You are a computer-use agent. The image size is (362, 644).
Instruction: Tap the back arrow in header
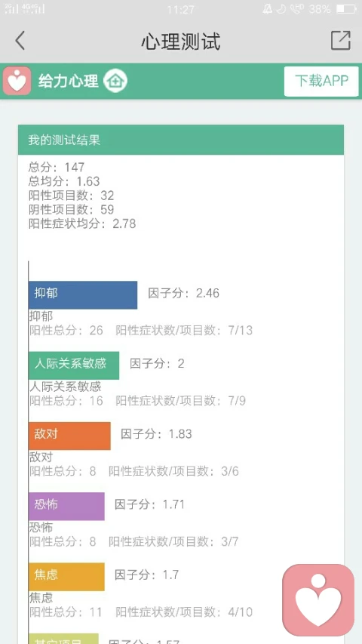20,41
